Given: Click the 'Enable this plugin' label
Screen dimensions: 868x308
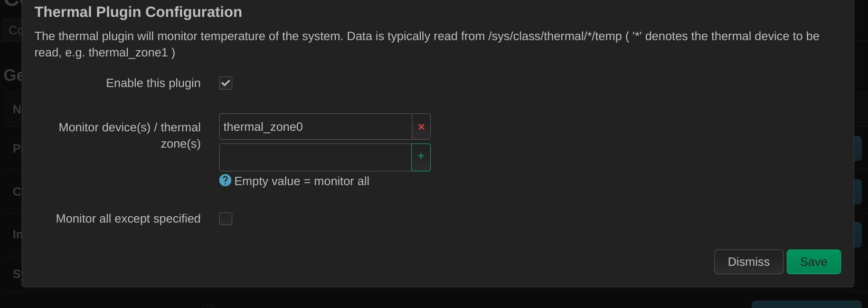Looking at the screenshot, I should [x=153, y=83].
